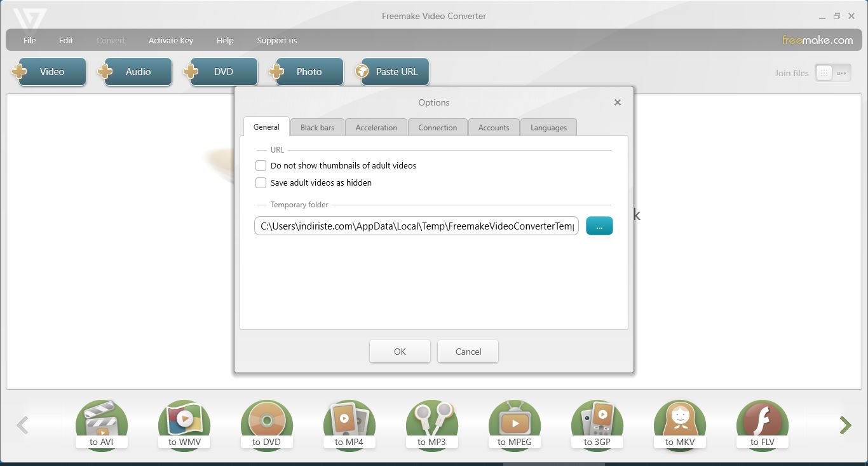
Task: Open the Edit menu
Action: coord(66,41)
